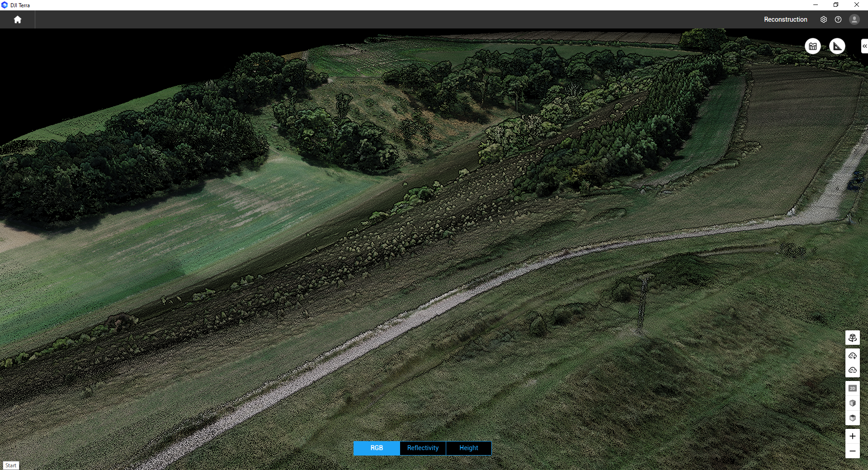Screen dimensions: 868x470
Task: Zoom out with the minus button
Action: (x=852, y=451)
